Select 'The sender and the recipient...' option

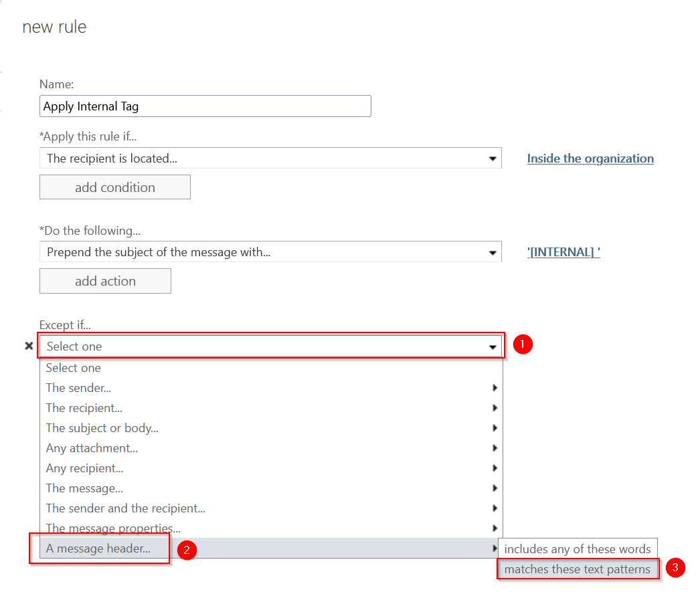(126, 508)
